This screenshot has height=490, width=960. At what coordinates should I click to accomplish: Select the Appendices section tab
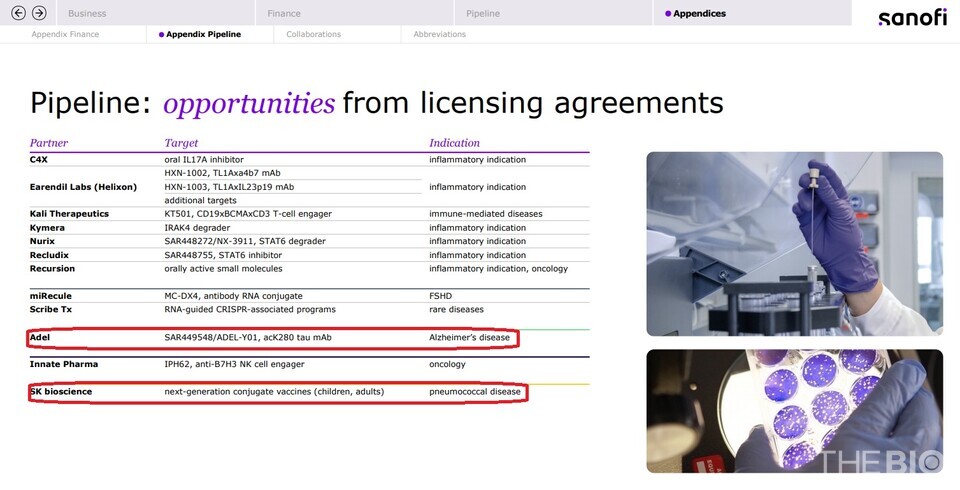(x=699, y=14)
